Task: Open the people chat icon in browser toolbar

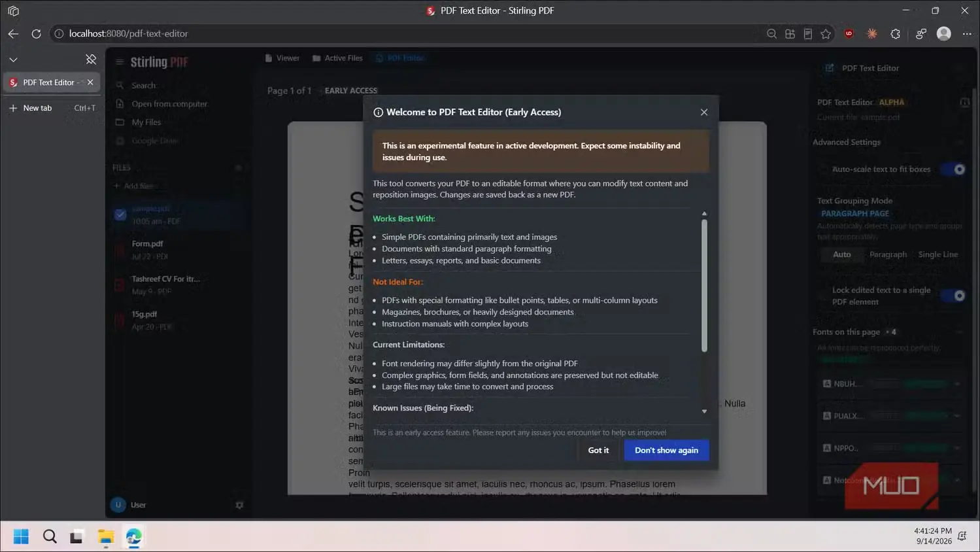Action: [x=921, y=33]
